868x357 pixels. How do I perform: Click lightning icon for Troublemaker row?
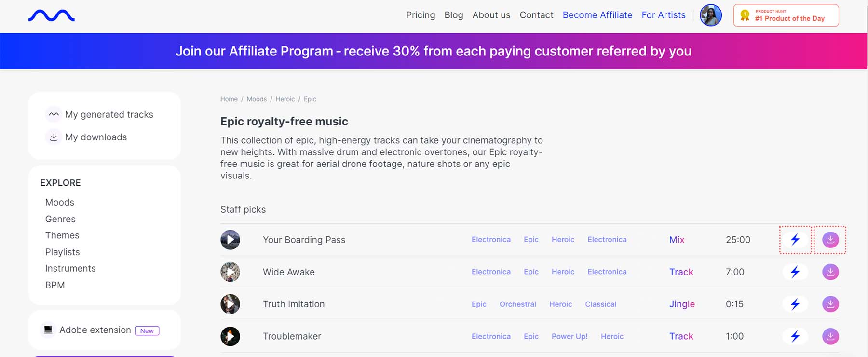click(795, 336)
